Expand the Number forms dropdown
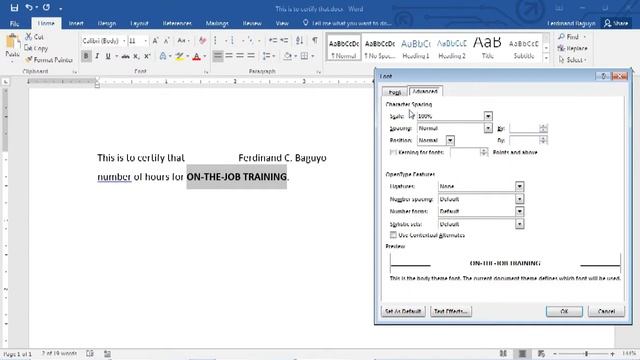This screenshot has height=360, width=640. coord(519,211)
